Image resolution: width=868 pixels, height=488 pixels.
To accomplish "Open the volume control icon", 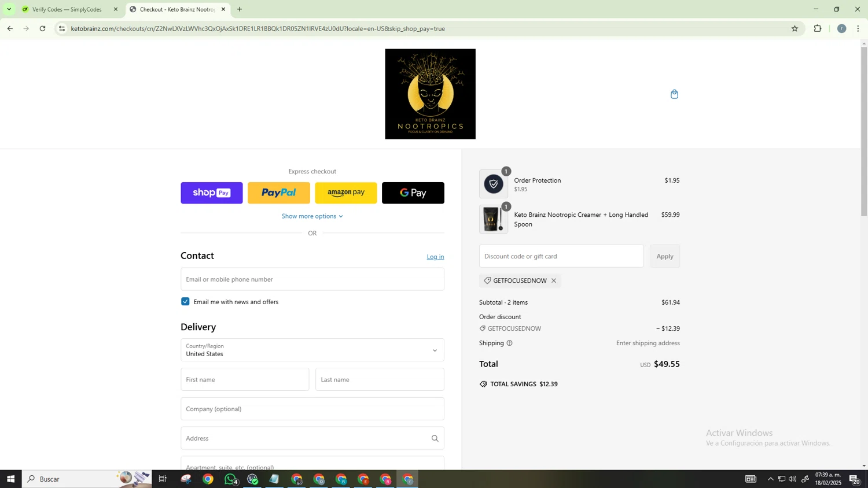I will [x=792, y=479].
